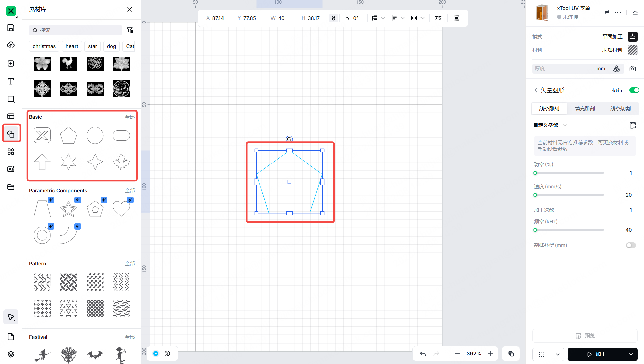This screenshot has height=364, width=644.
Task: Expand the 自定义参数 dropdown
Action: point(565,125)
